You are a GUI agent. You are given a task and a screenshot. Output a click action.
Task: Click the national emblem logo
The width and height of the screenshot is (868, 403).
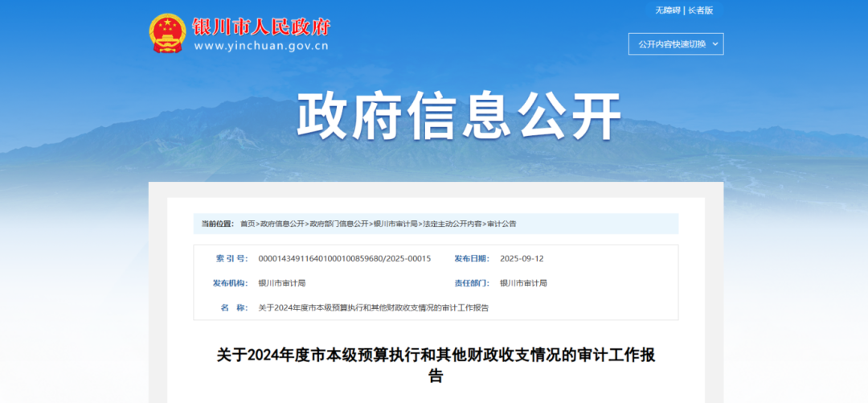167,34
